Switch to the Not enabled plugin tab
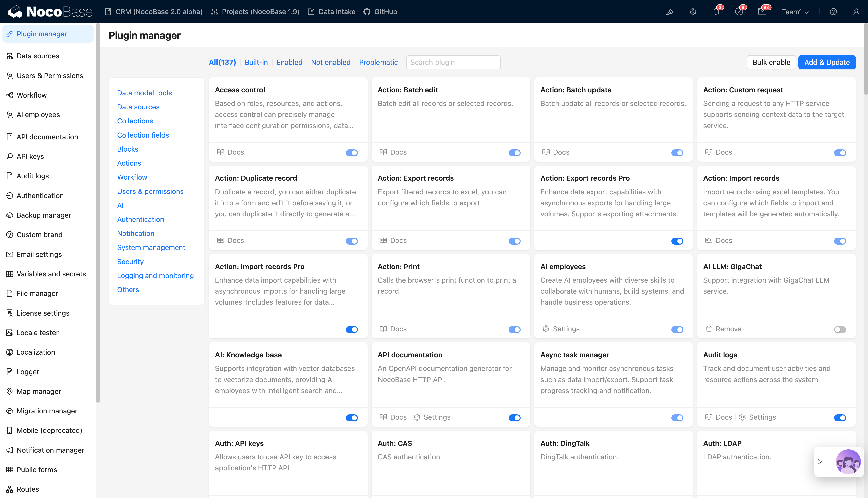868x498 pixels. (x=331, y=62)
